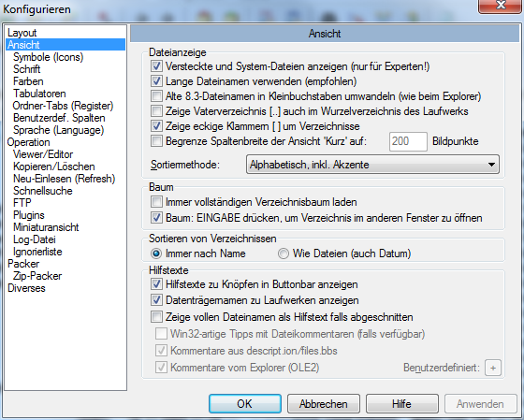Open the Plugins settings page
Image resolution: width=524 pixels, height=420 pixels.
click(29, 215)
